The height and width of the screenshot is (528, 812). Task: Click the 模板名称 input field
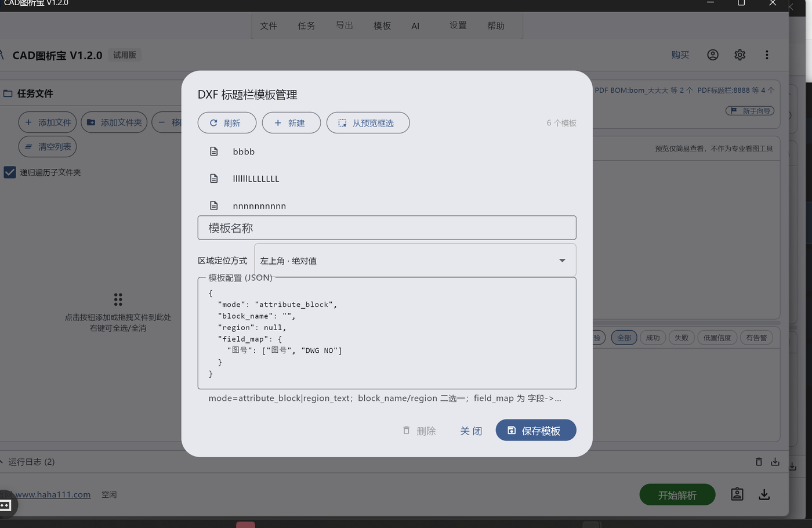pyautogui.click(x=387, y=228)
